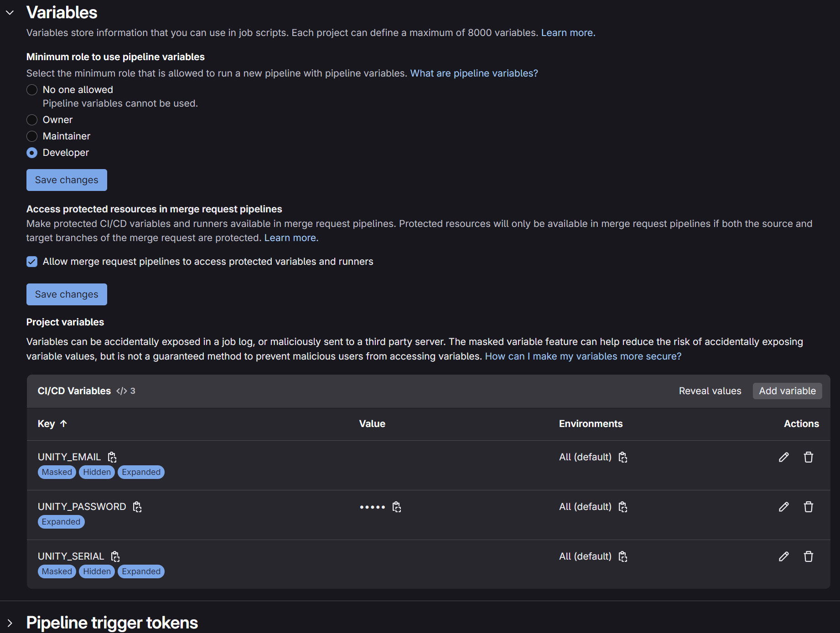The width and height of the screenshot is (840, 633).
Task: Copy the UNITY_SERIAL environment scope
Action: click(623, 556)
